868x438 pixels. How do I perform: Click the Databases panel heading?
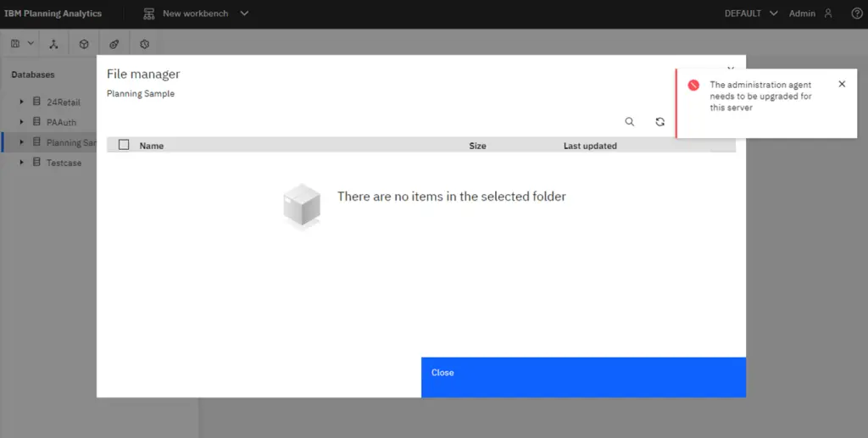[33, 75]
